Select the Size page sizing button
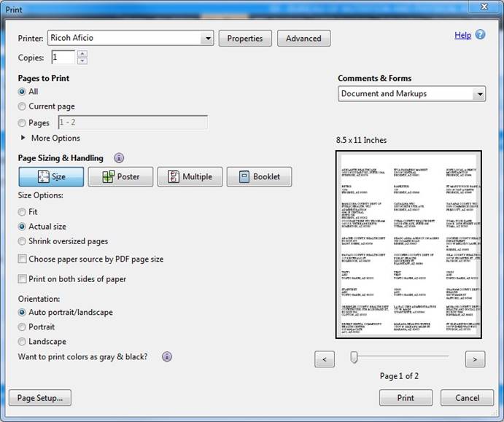Image resolution: width=504 pixels, height=422 pixels. (x=51, y=176)
